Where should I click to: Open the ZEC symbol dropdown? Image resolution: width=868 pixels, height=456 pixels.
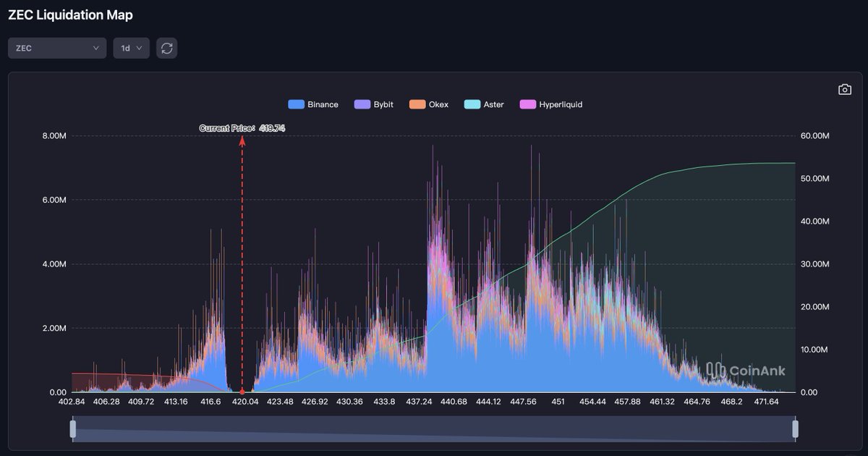(x=56, y=48)
